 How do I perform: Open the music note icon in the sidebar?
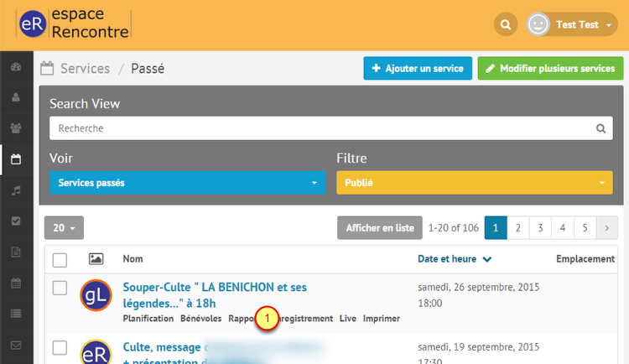16,190
